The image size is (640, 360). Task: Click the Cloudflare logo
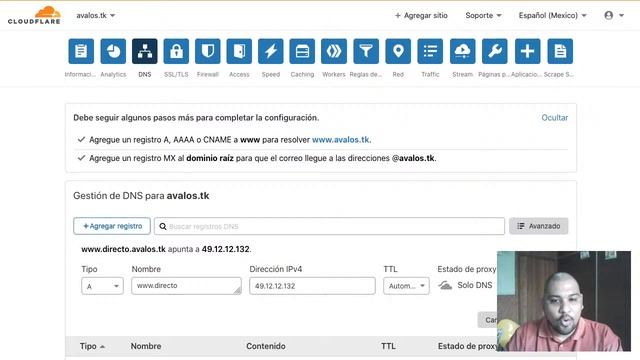pos(34,15)
